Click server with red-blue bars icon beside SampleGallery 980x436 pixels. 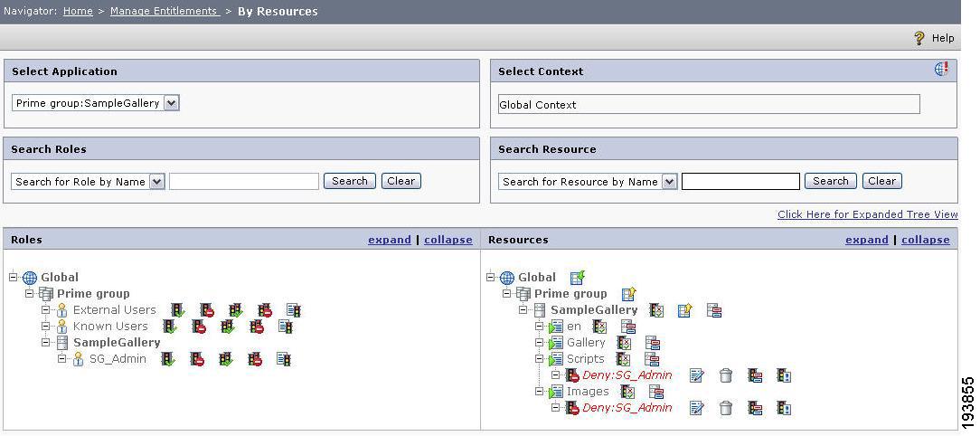click(714, 309)
